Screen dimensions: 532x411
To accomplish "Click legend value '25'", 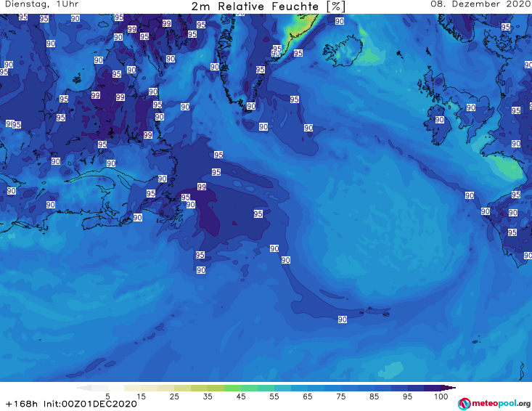I will coord(174,396).
